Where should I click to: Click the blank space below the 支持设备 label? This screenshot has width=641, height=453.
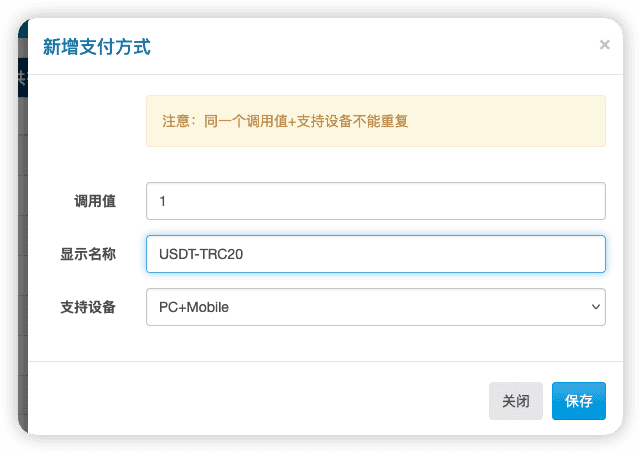click(88, 337)
